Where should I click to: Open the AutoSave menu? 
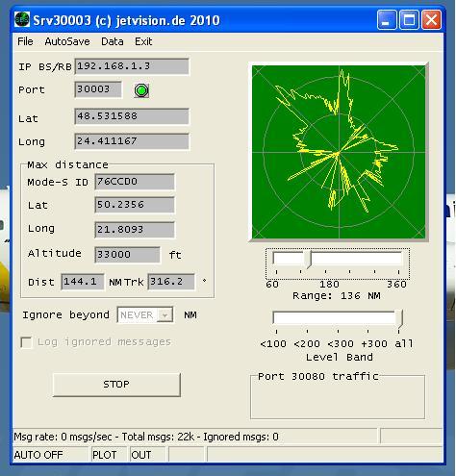pyautogui.click(x=67, y=41)
